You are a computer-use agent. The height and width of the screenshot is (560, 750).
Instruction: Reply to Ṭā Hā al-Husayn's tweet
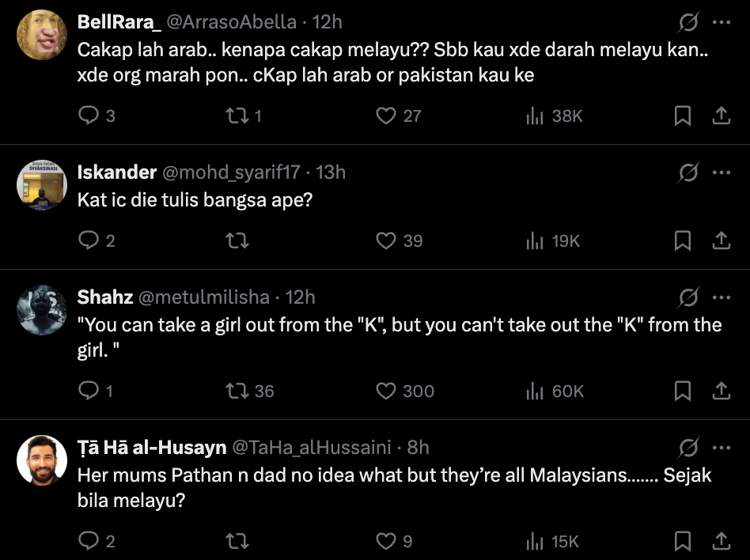point(88,541)
